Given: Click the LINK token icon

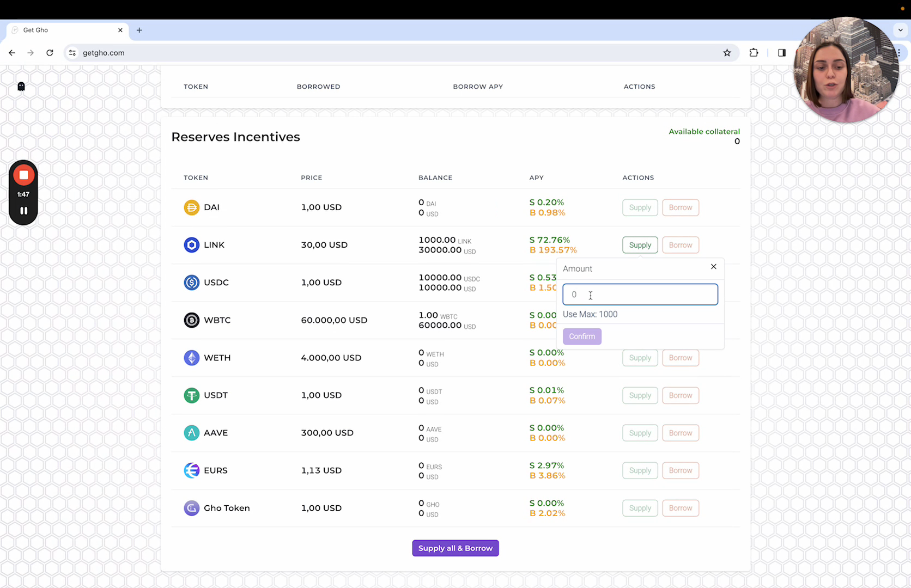Looking at the screenshot, I should point(191,245).
